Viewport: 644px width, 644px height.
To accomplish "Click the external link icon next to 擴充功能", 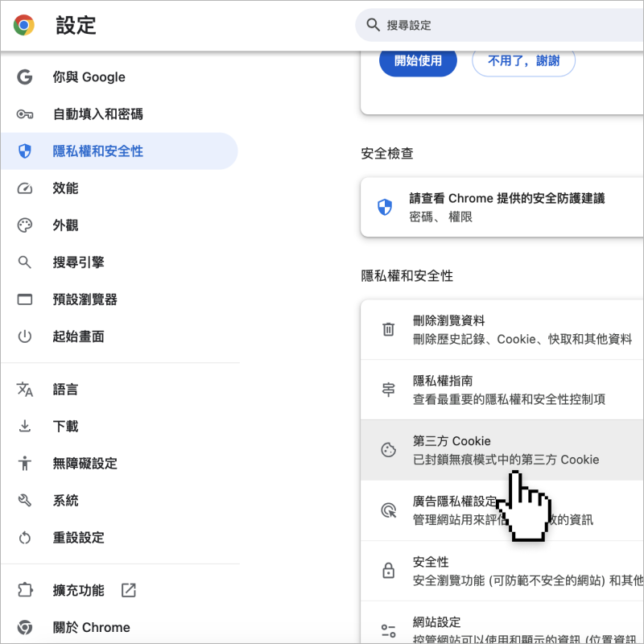I will [129, 590].
